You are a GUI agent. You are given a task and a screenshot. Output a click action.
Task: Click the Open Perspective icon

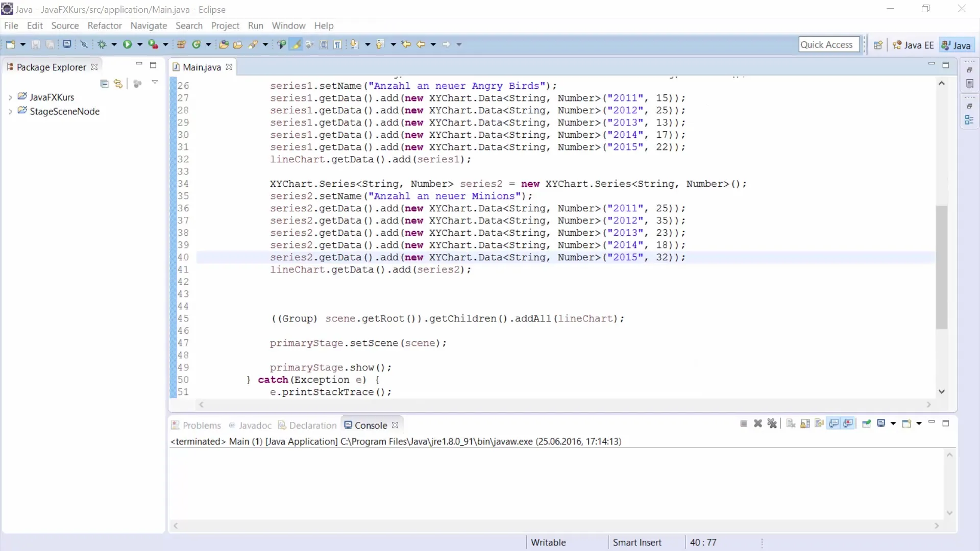tap(878, 45)
